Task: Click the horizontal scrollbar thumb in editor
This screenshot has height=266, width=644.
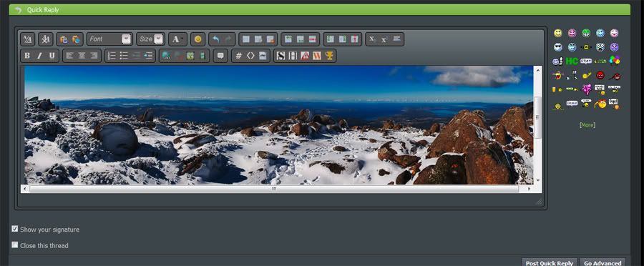Action: [274, 189]
